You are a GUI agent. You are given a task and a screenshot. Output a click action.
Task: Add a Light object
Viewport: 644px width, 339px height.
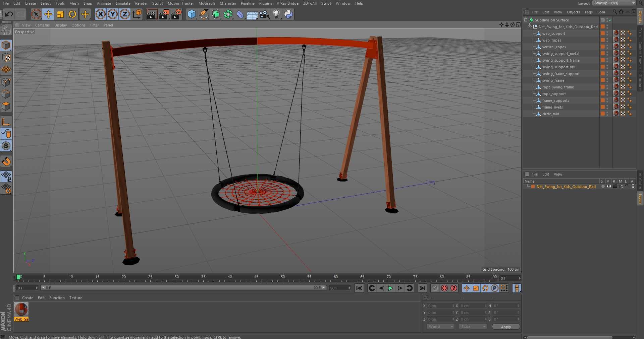coord(276,14)
